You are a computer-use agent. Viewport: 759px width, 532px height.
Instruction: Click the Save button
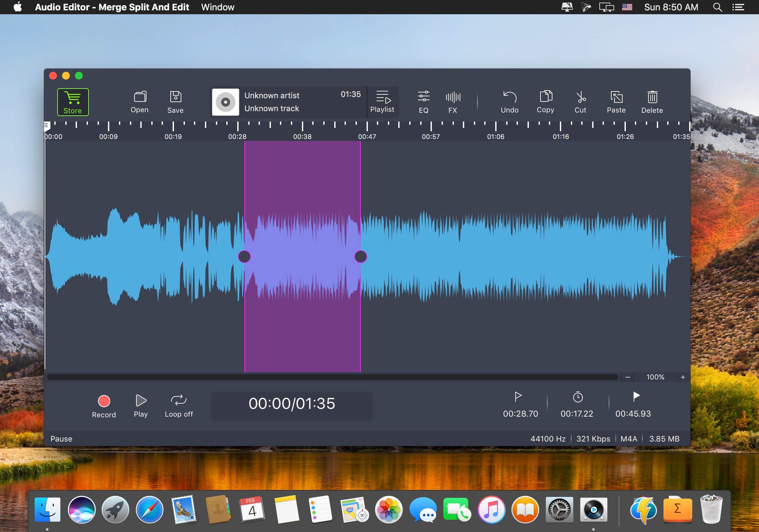[x=175, y=101]
